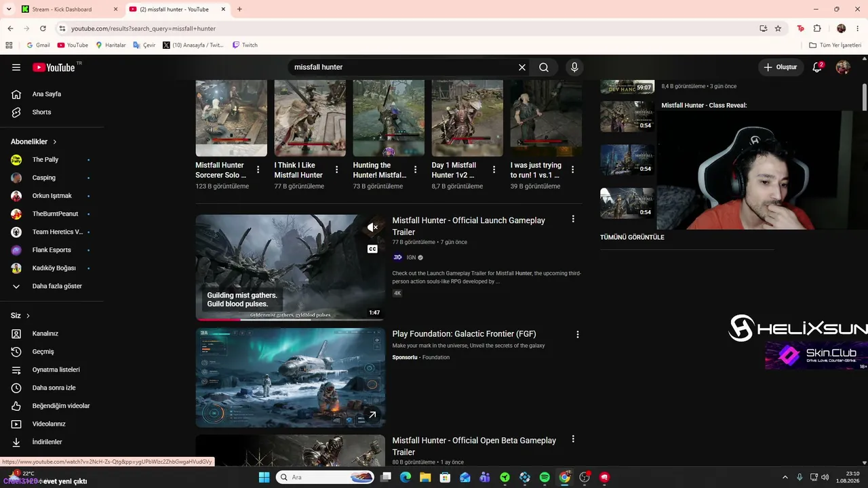Toggle captions on the trailer preview
The height and width of the screenshot is (488, 868).
click(x=372, y=249)
